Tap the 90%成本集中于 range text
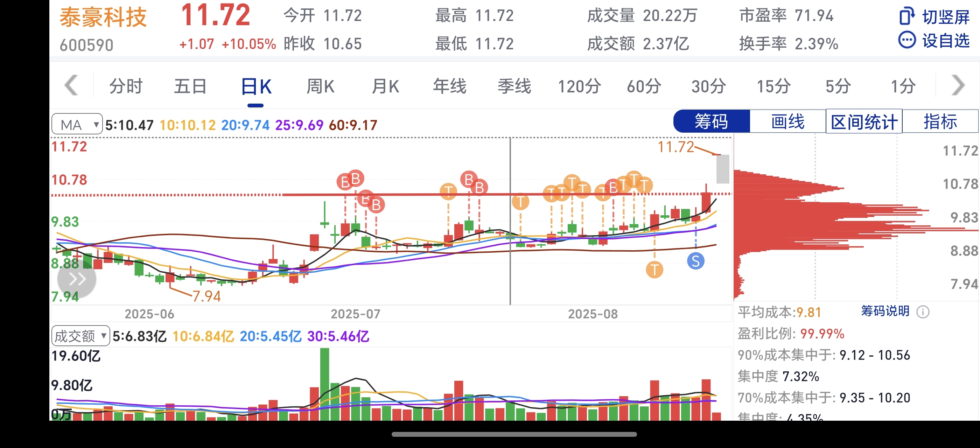The height and width of the screenshot is (448, 980). pyautogui.click(x=824, y=355)
